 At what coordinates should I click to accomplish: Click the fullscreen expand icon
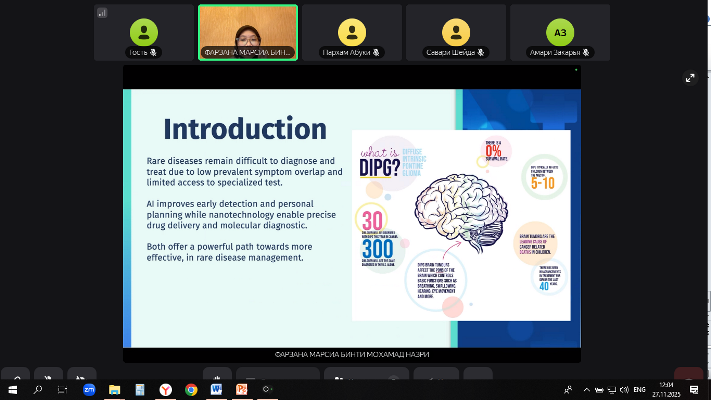[689, 77]
